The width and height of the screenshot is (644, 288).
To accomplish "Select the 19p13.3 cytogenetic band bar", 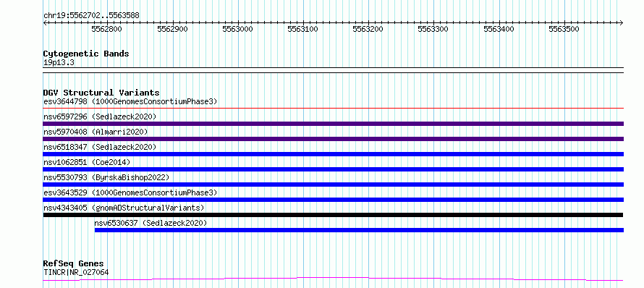I will point(333,70).
